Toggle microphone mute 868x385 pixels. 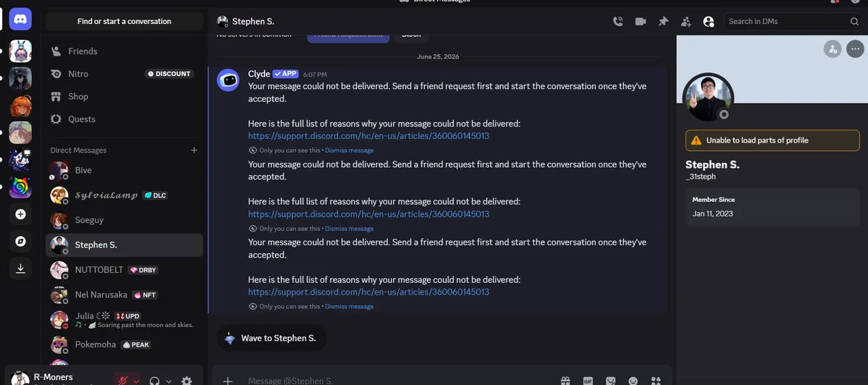(x=122, y=381)
